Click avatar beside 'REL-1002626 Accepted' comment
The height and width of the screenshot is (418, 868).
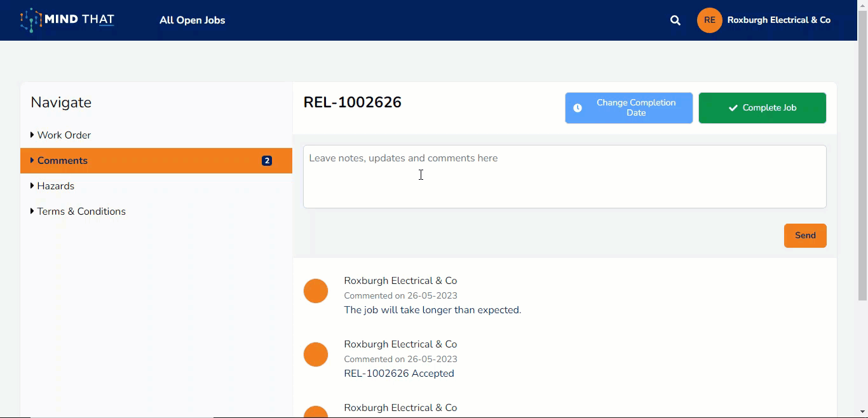click(316, 354)
